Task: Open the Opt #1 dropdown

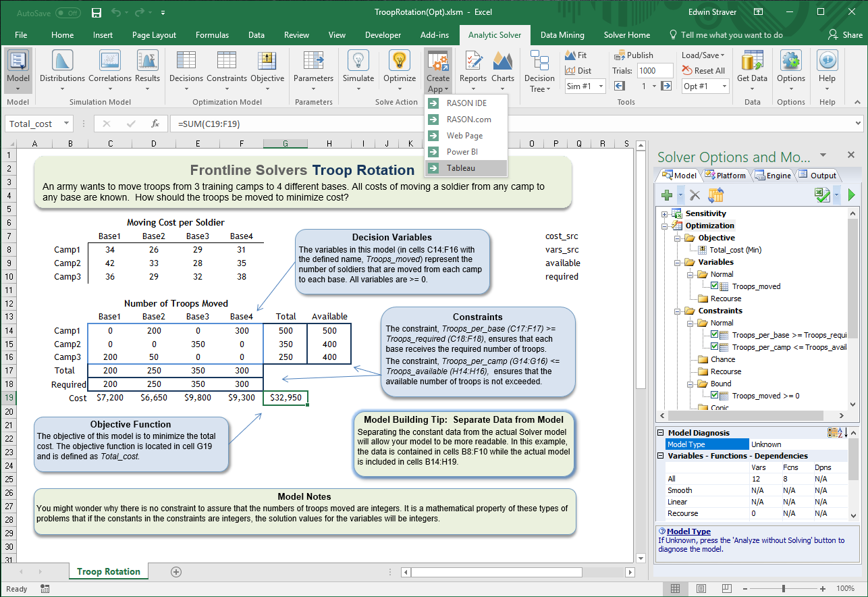Action: pos(725,86)
